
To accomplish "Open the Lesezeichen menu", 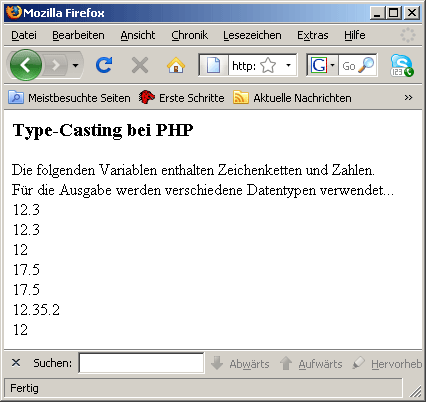I will [252, 35].
